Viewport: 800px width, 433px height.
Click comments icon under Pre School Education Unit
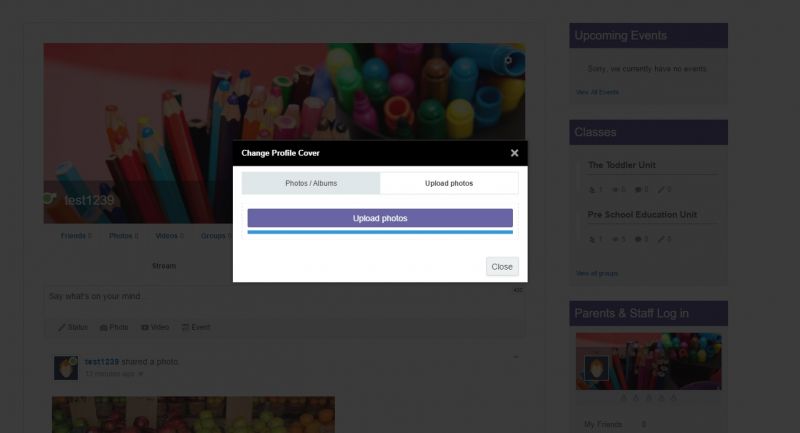638,239
